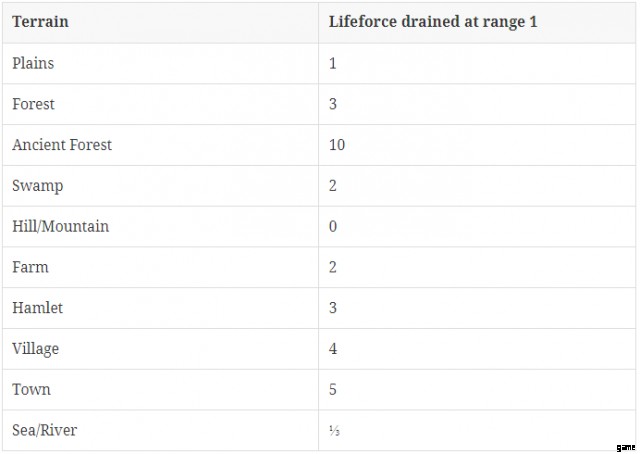
Task: Click the lifeforce value 4 for Village
Action: click(x=333, y=349)
